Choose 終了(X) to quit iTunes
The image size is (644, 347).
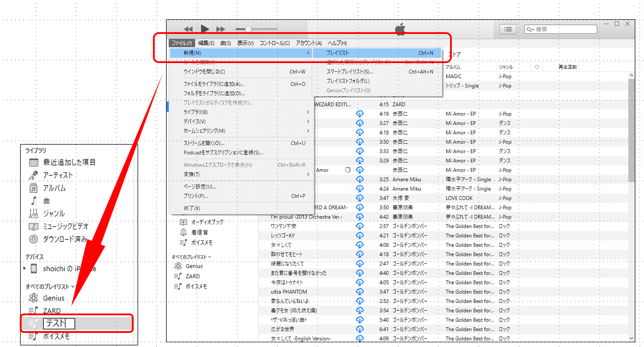pyautogui.click(x=242, y=208)
